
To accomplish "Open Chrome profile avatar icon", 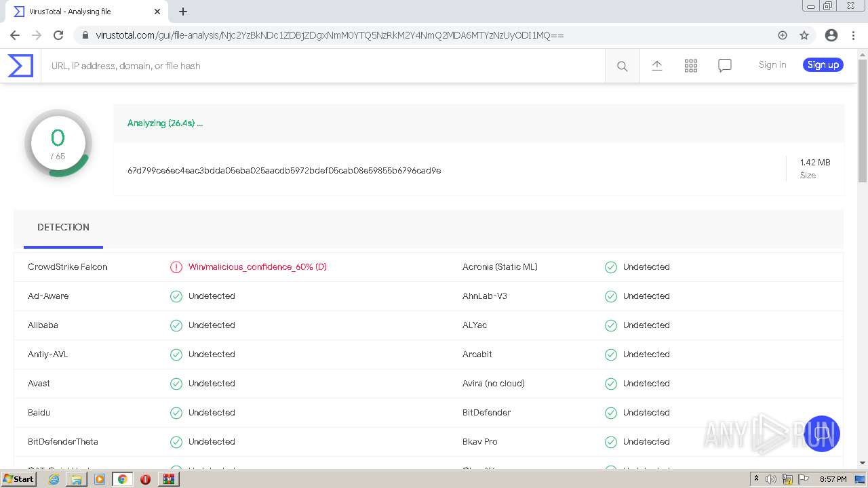I will tap(831, 35).
